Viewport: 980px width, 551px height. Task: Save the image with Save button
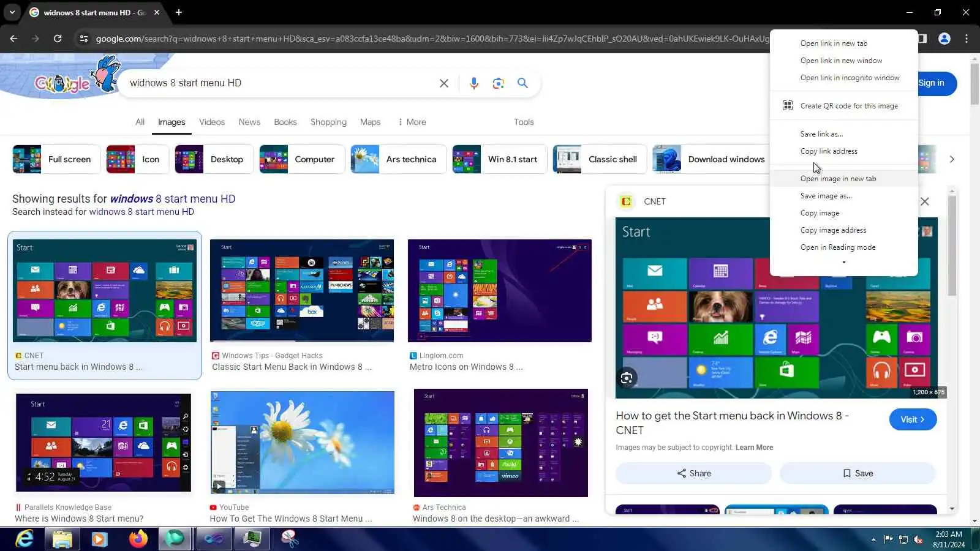[x=858, y=473]
